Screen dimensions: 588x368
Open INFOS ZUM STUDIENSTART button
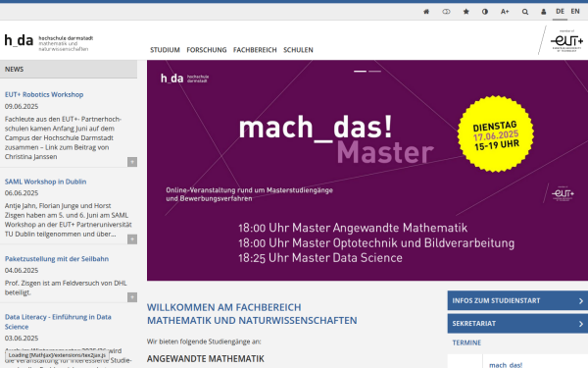pos(517,300)
